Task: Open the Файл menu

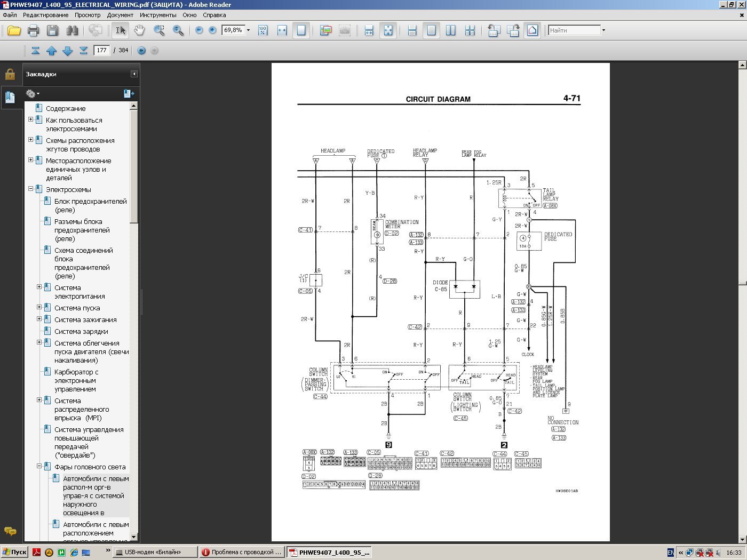Action: (10, 15)
